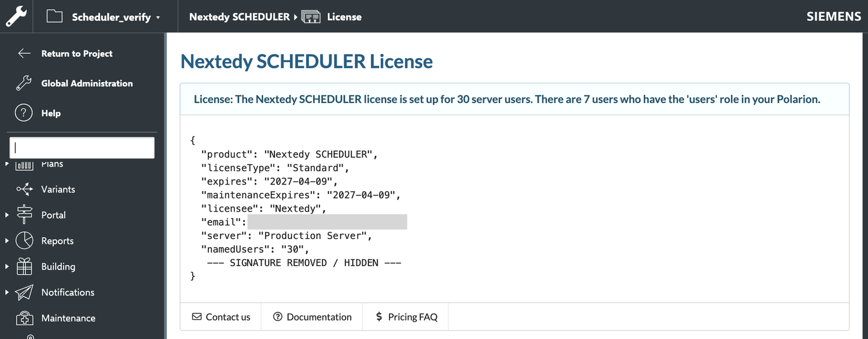Click the Maintenance first-aid icon

[24, 318]
